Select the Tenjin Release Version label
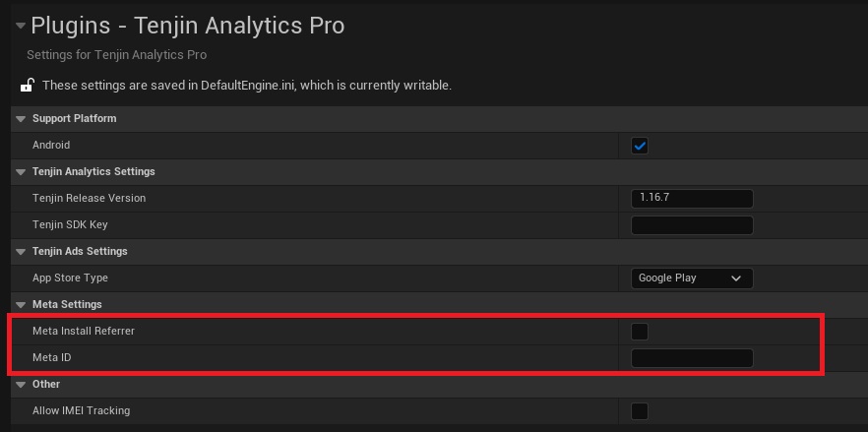Image resolution: width=868 pixels, height=432 pixels. (x=90, y=198)
